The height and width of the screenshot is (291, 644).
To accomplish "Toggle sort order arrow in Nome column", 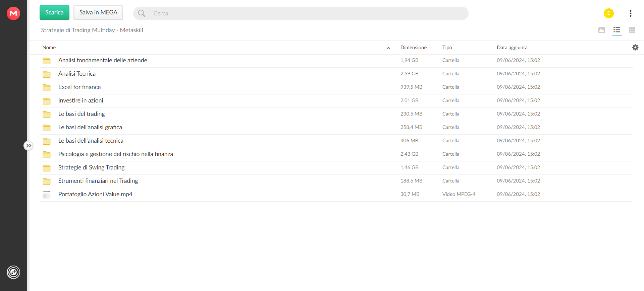I will tap(388, 48).
